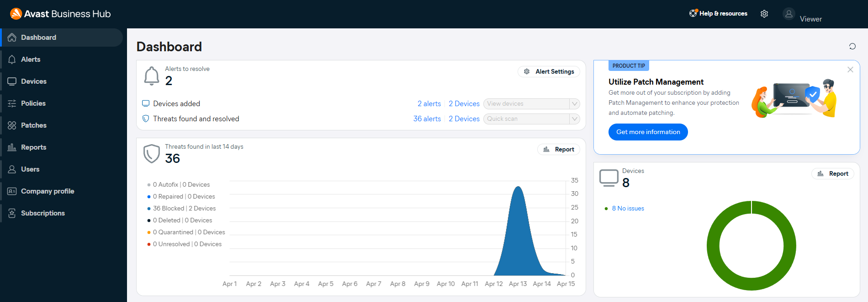
Task: Refresh the dashboard with the reload icon
Action: pos(852,46)
